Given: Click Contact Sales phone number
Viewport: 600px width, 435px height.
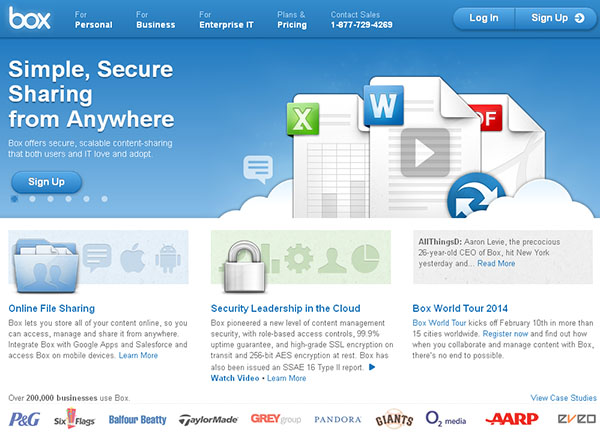Looking at the screenshot, I should (362, 25).
